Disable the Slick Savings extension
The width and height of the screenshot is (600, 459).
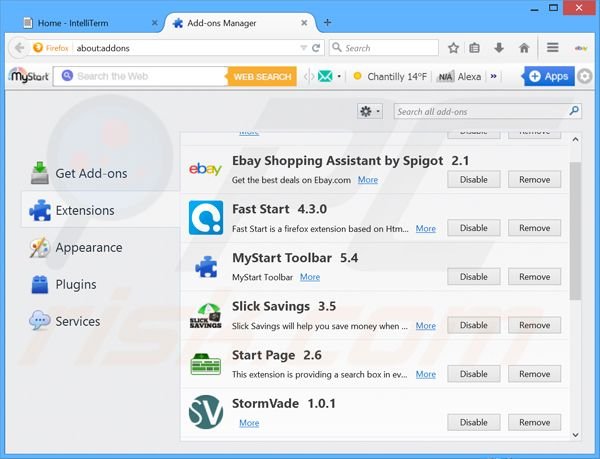474,325
